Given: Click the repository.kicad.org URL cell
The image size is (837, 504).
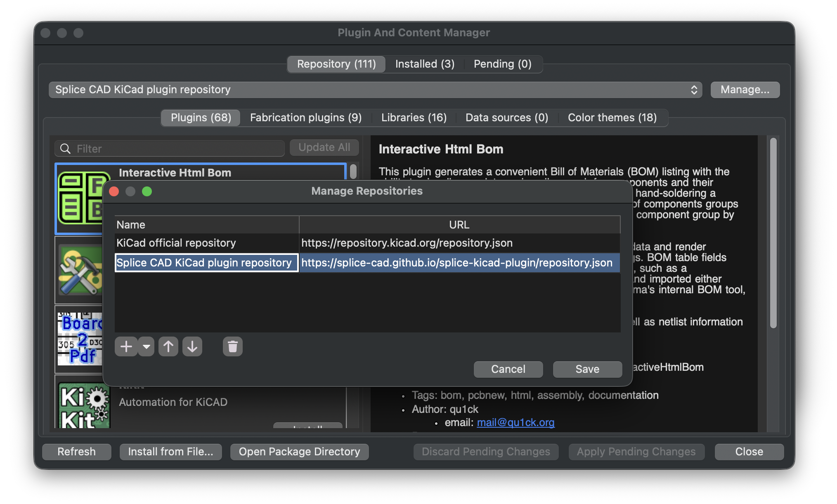Looking at the screenshot, I should click(459, 243).
